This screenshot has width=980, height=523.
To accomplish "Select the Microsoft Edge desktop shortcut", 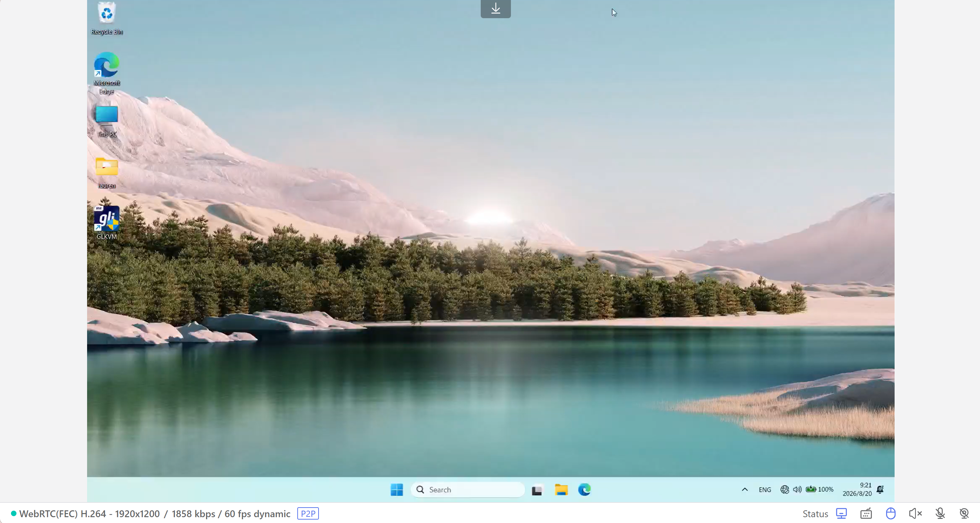I will pyautogui.click(x=107, y=73).
